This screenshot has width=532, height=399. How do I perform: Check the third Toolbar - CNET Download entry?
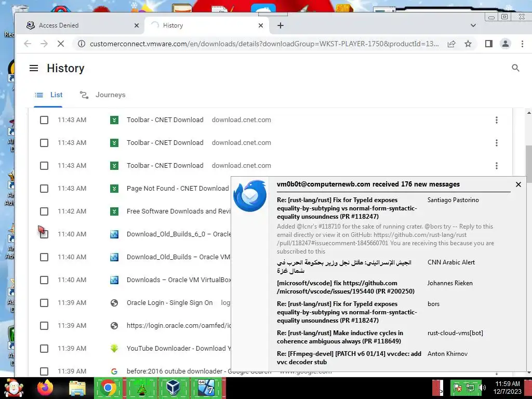(x=44, y=166)
